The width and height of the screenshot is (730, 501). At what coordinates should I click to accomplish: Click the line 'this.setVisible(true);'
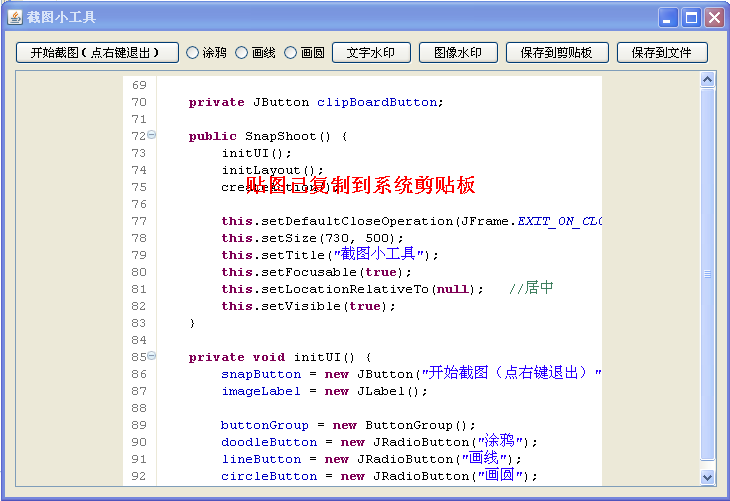pos(308,306)
